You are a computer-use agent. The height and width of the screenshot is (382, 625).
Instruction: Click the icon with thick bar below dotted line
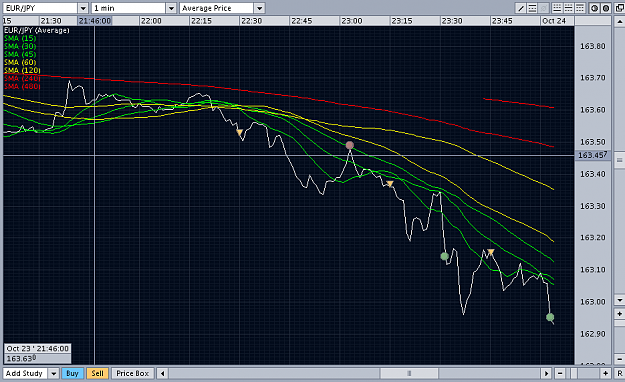click(532, 8)
